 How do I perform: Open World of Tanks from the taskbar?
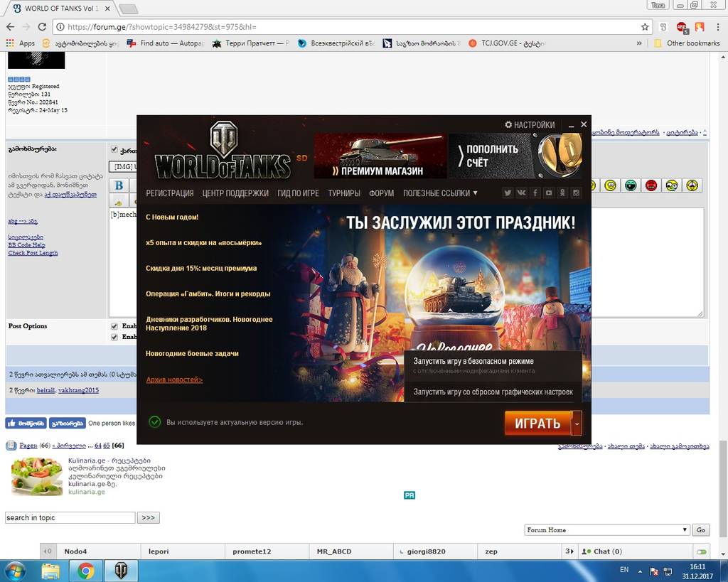click(x=121, y=570)
